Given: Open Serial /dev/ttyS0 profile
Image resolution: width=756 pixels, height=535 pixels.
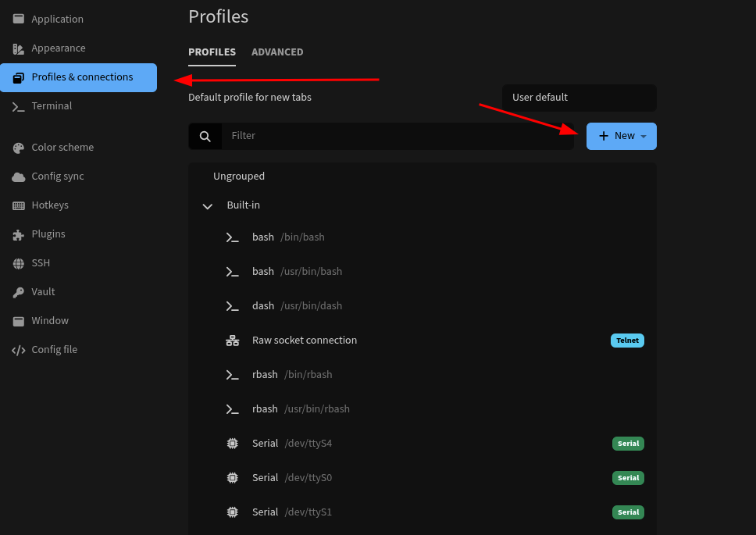Looking at the screenshot, I should [291, 478].
